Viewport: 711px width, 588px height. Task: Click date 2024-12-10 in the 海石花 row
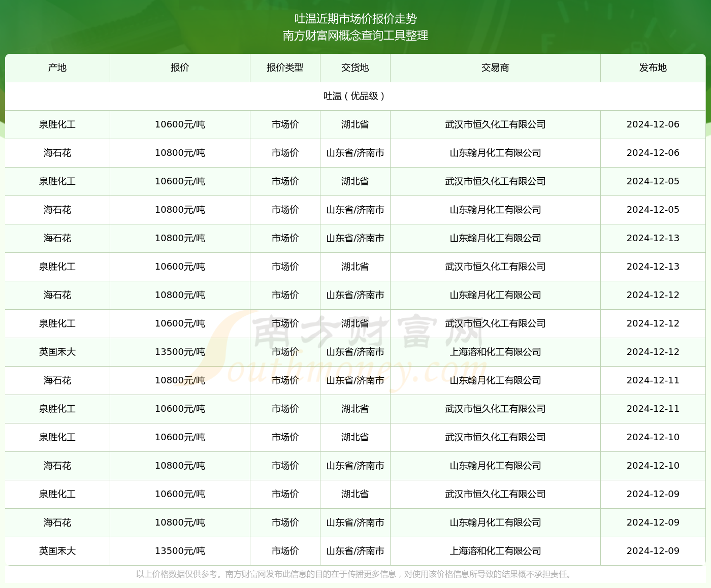[x=653, y=466]
